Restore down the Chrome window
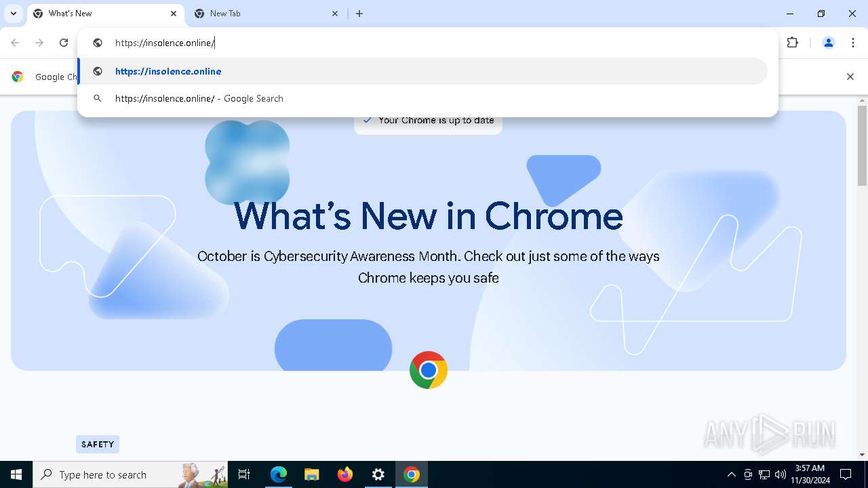 (821, 14)
